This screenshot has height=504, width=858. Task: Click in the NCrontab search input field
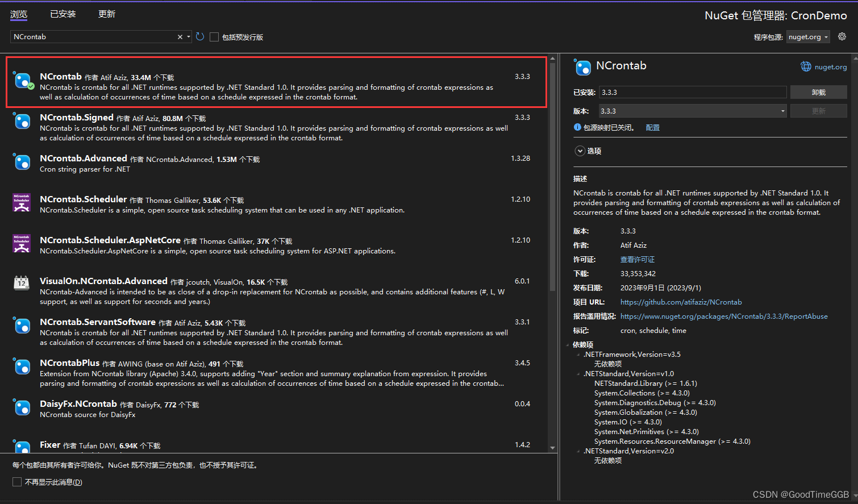pos(94,37)
